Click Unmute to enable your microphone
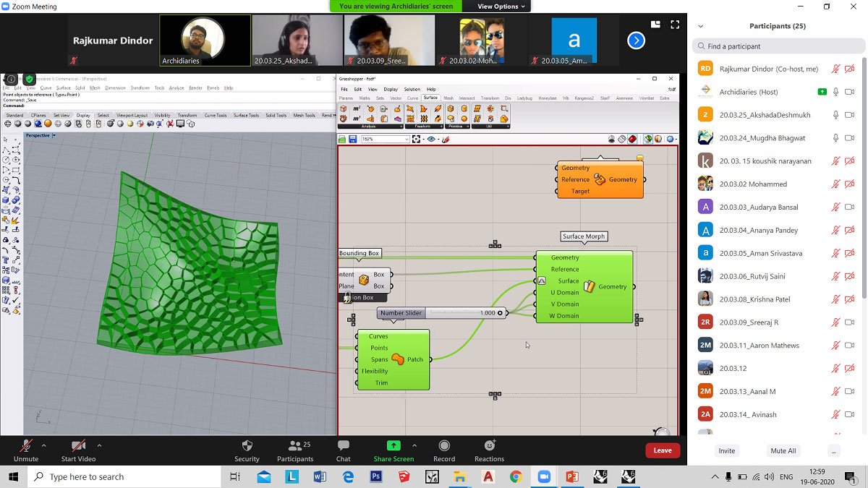Image resolution: width=868 pixels, height=488 pixels. click(x=25, y=450)
